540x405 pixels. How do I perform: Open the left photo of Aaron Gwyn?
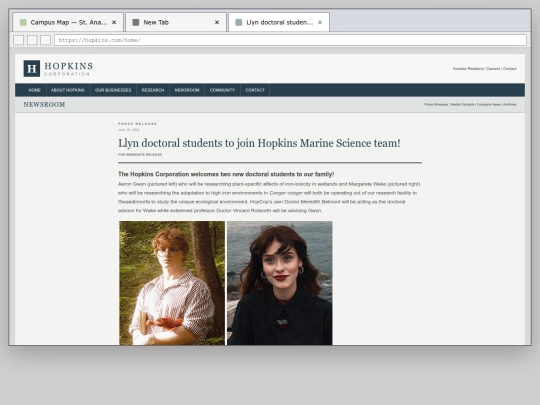[x=172, y=283]
